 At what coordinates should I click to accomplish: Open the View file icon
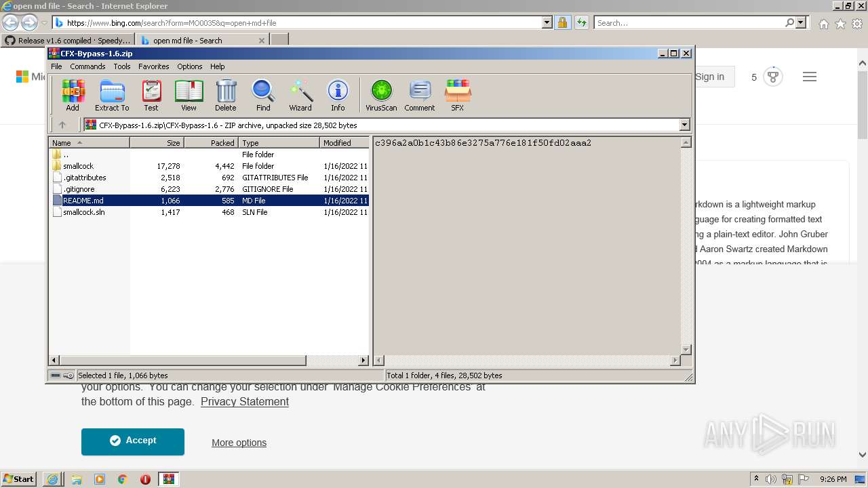tap(189, 95)
